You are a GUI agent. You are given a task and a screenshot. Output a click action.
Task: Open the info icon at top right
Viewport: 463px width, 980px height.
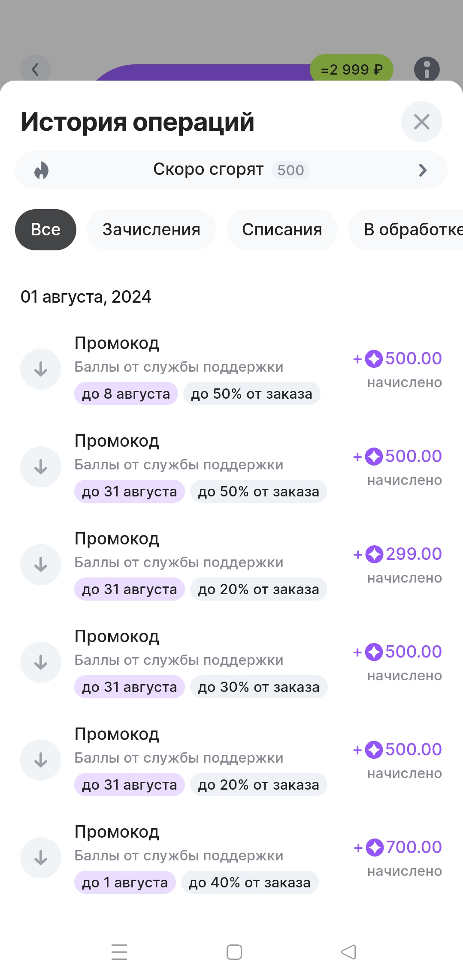(427, 69)
